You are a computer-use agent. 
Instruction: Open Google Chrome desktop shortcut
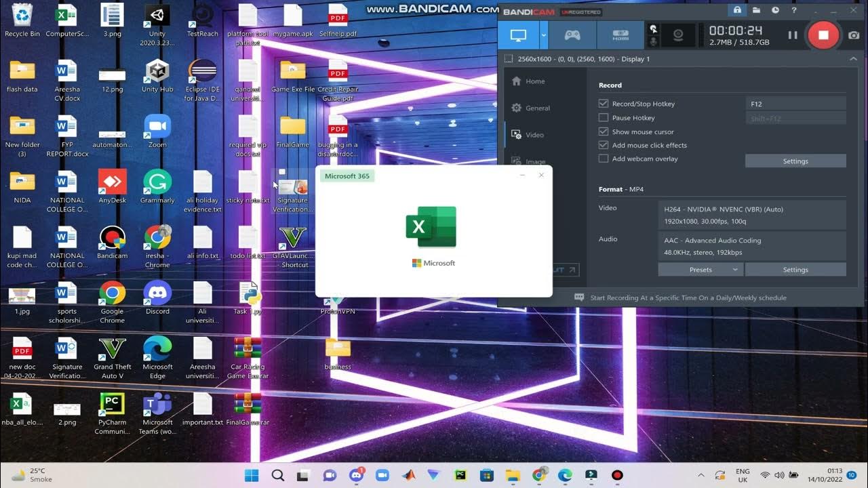(112, 303)
